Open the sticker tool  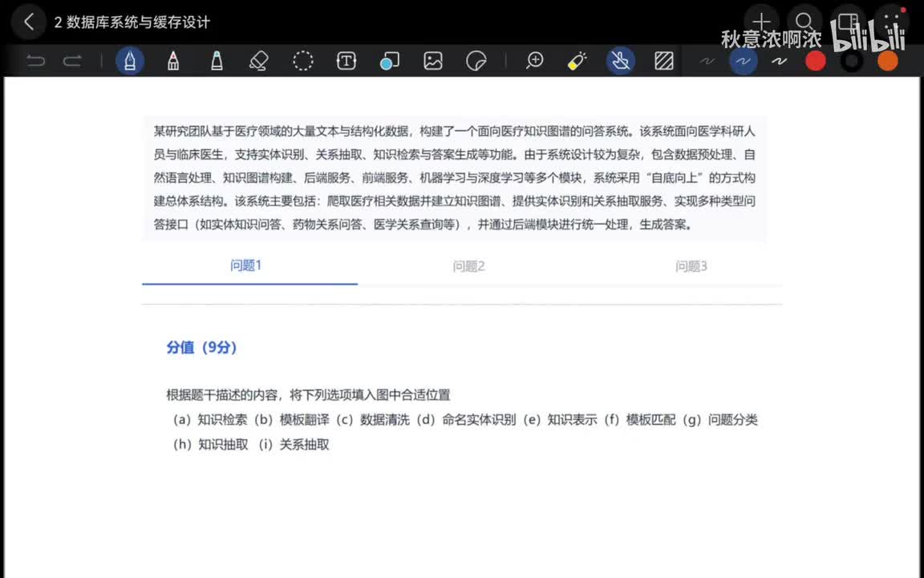pos(476,61)
